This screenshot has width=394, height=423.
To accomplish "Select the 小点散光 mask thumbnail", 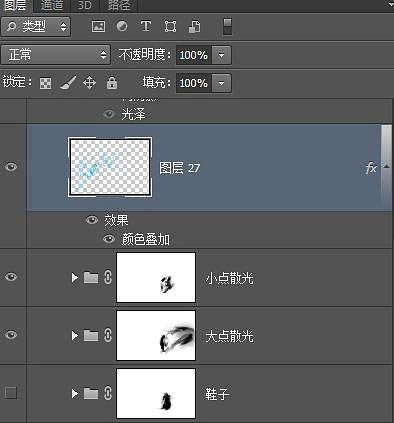I will [156, 277].
